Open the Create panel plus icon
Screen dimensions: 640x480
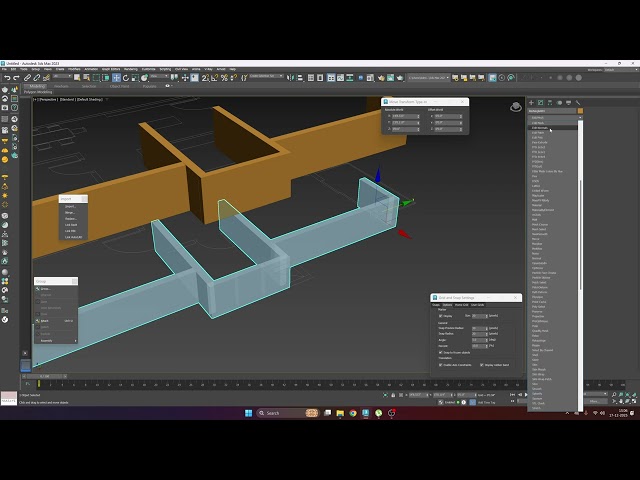click(x=531, y=102)
